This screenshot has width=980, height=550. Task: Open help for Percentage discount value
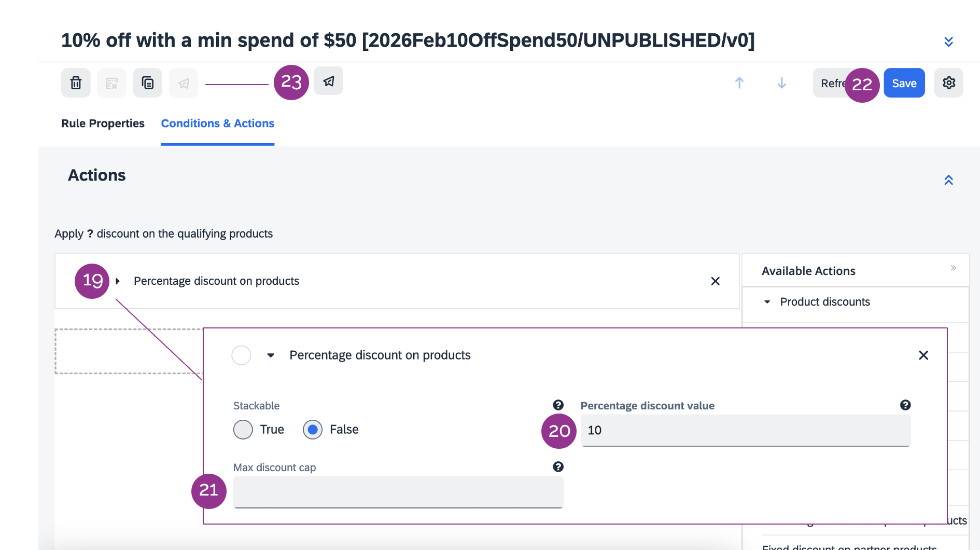(x=905, y=405)
